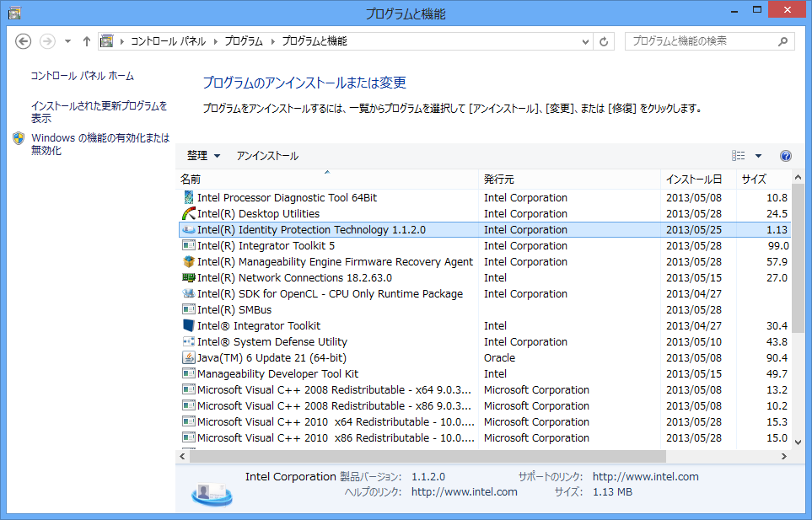Click the Visual C++ 2010 x86 icon
Viewport: 812px width, 520px height.
pos(189,438)
